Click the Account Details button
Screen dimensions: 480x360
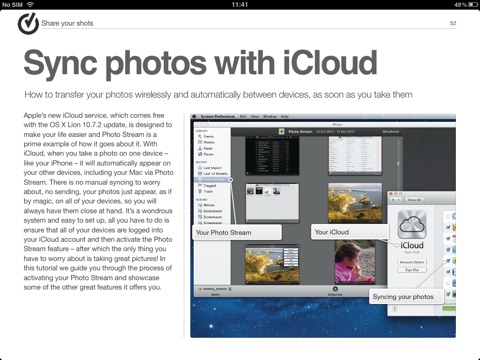(412, 262)
